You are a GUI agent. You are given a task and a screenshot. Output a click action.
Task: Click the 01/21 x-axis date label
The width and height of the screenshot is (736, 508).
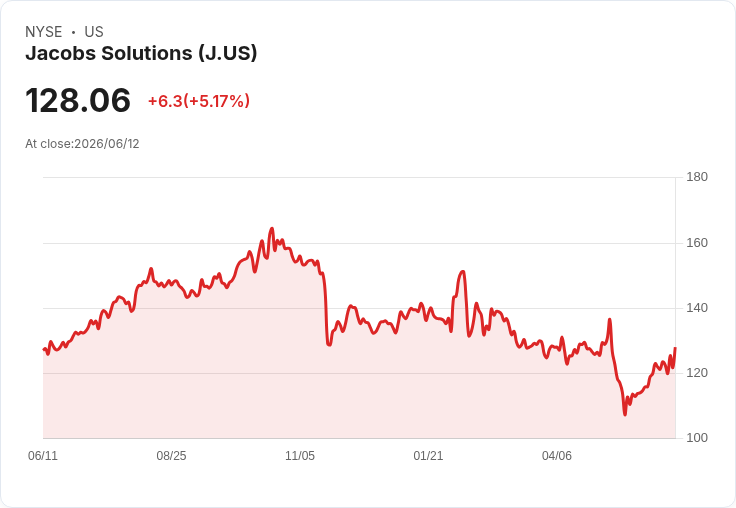(428, 456)
